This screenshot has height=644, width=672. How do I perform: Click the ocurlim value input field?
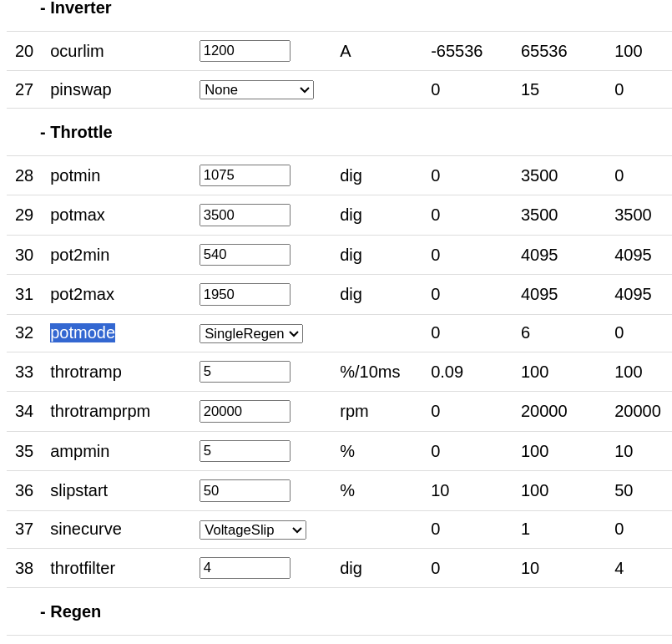pos(245,51)
